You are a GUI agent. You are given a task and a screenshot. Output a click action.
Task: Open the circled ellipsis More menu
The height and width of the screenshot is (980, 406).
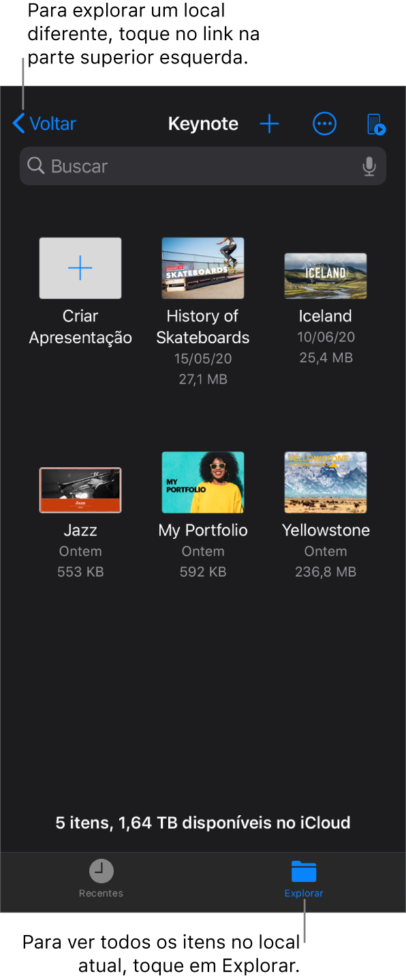[324, 124]
